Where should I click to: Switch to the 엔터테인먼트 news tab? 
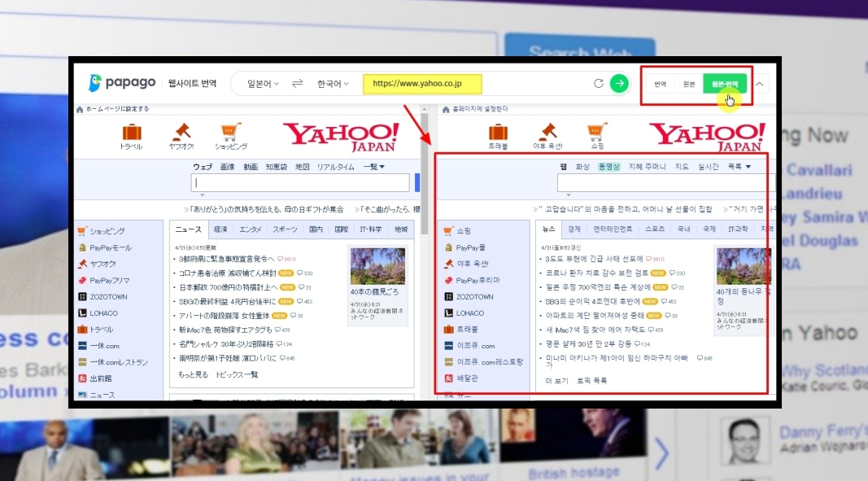coord(613,230)
